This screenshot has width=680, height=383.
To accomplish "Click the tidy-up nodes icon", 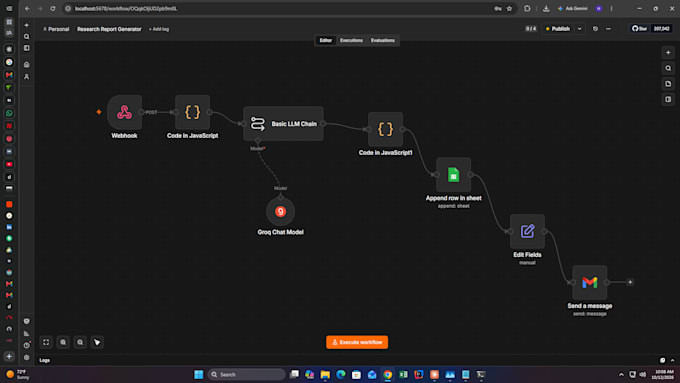I will [x=97, y=342].
